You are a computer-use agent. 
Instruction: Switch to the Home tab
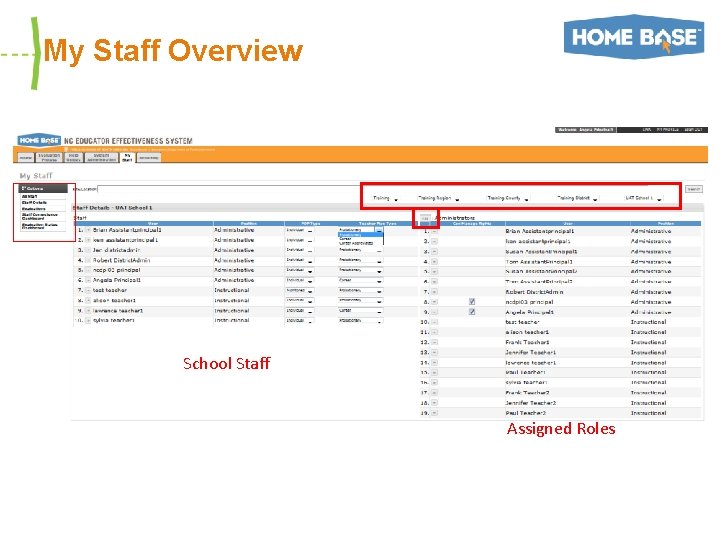pos(26,158)
